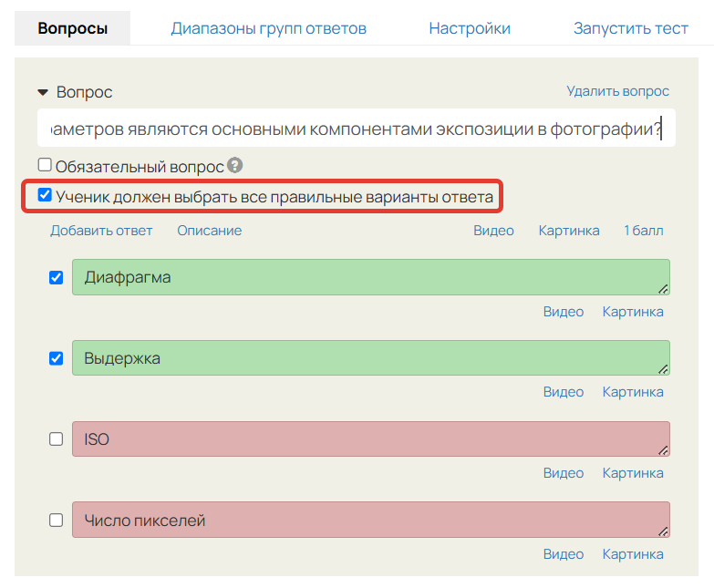Enable the Обязательный вопрос checkbox

45,165
